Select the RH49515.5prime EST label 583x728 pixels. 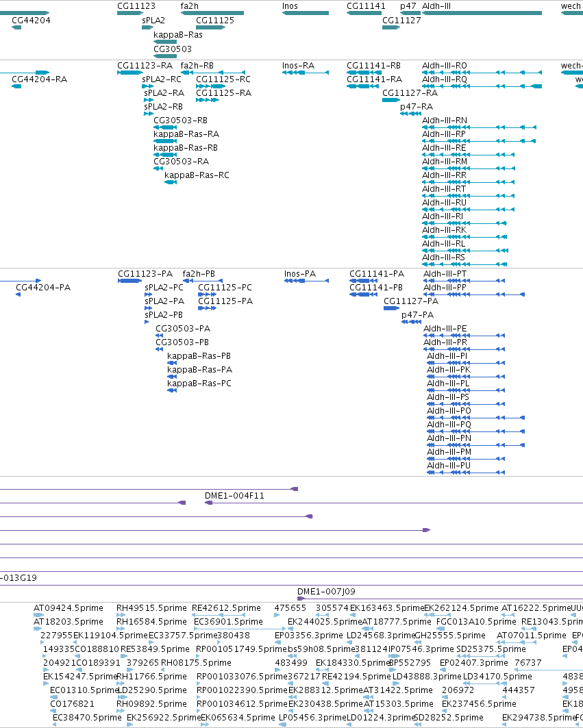pos(151,607)
